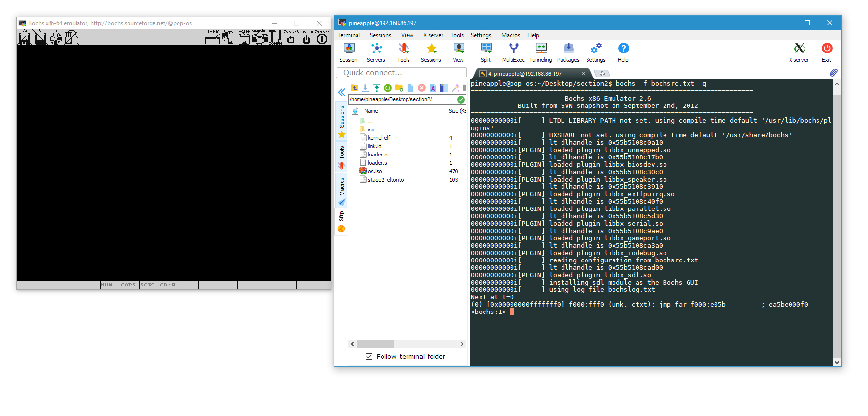Close the pineapple@192.168.86.197 terminal tab
The image size is (868, 416).
tap(584, 74)
